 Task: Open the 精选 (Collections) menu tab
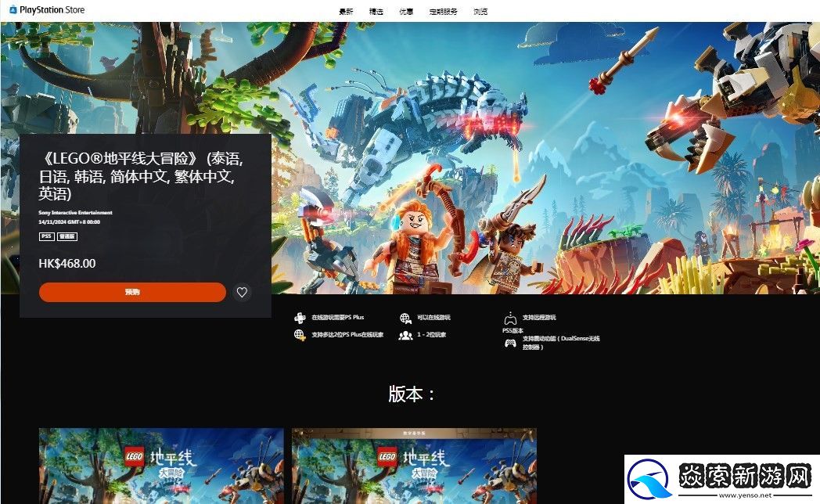(376, 11)
